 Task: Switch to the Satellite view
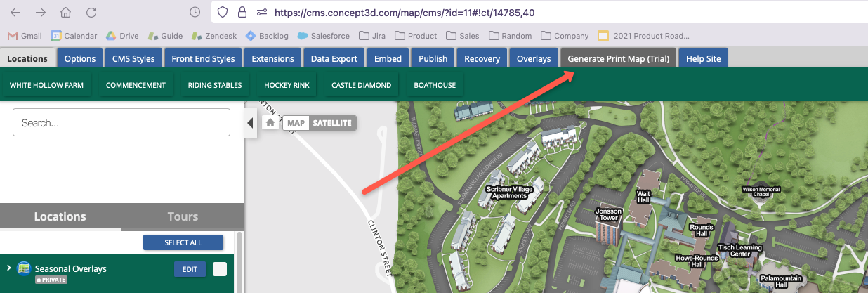[332, 123]
